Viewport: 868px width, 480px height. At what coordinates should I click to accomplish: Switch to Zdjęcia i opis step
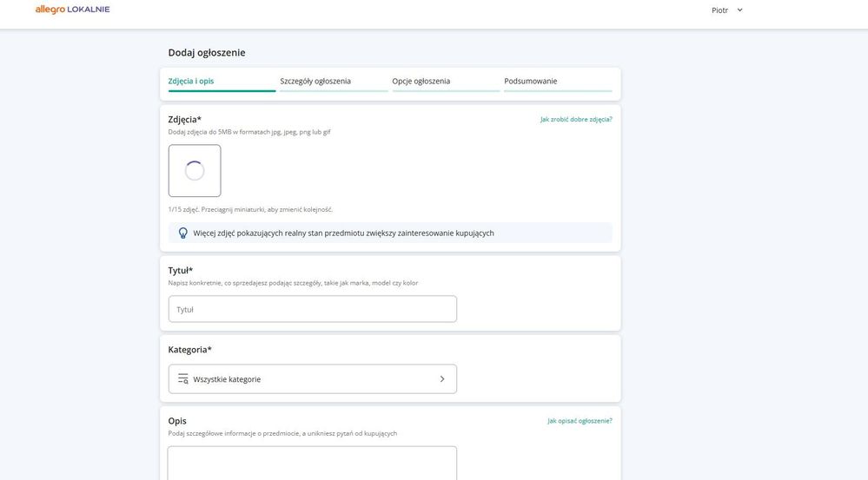click(x=191, y=81)
